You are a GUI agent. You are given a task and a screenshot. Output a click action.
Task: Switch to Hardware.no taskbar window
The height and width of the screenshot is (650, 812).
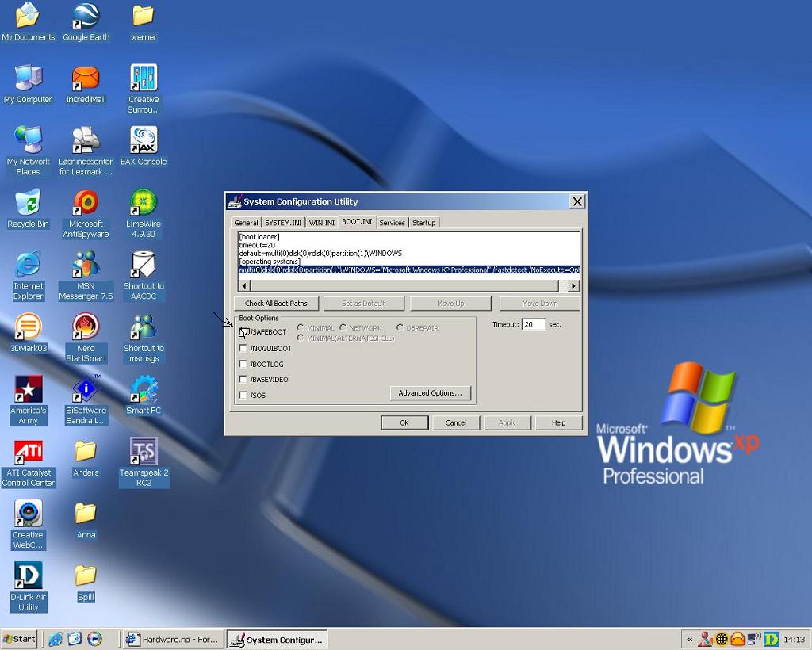coord(174,640)
